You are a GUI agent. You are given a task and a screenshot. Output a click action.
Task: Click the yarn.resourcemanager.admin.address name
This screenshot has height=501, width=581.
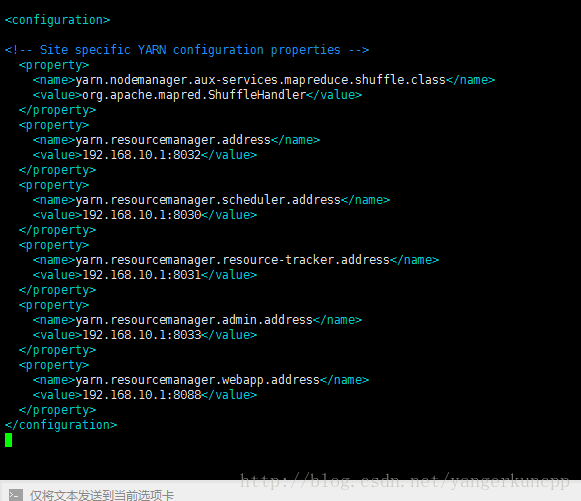[194, 320]
